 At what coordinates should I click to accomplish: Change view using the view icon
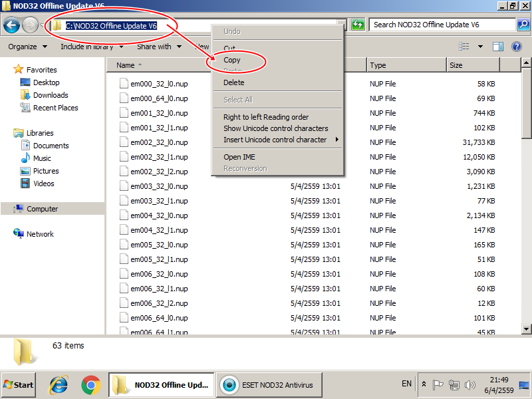464,47
